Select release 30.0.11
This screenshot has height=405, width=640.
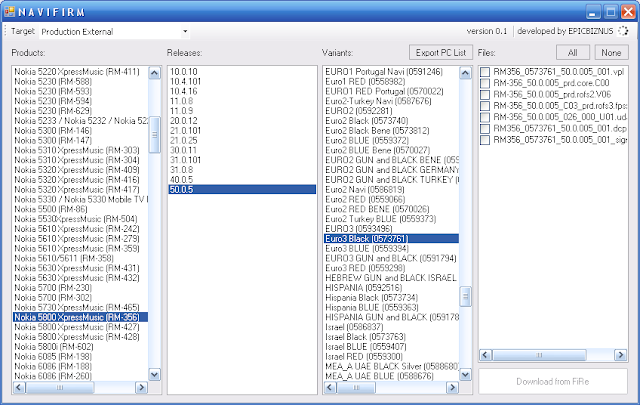(183, 150)
